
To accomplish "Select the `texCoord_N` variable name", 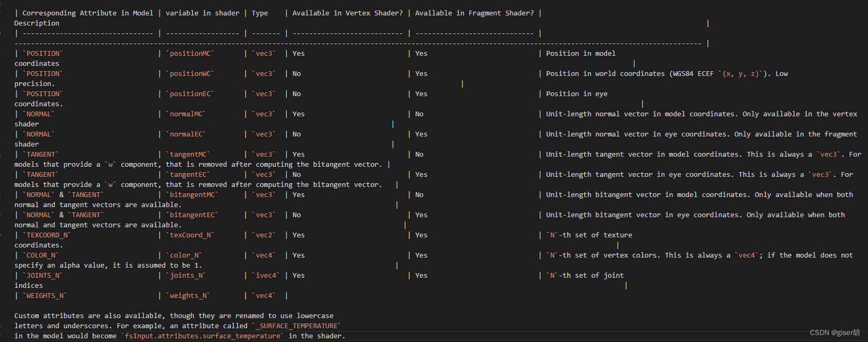I will [x=190, y=235].
